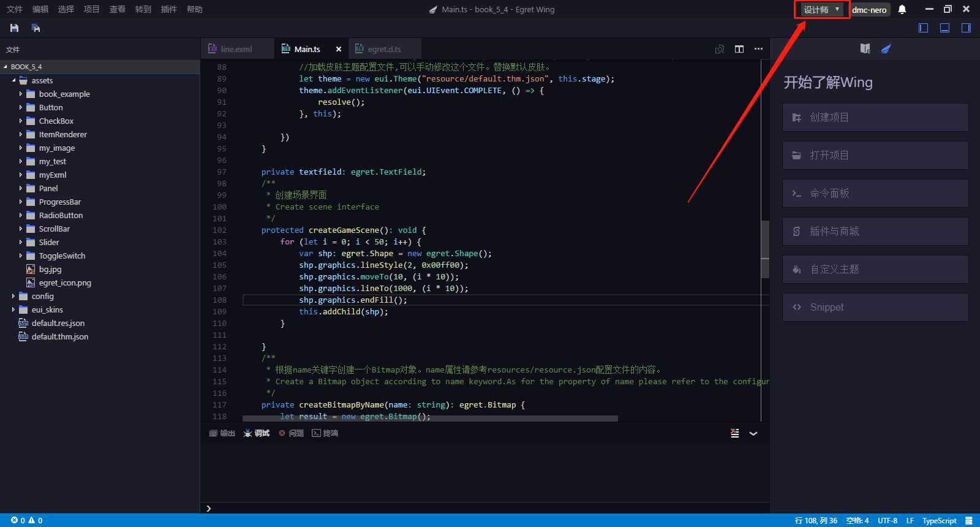Expand the ProgressBar folder

21,202
